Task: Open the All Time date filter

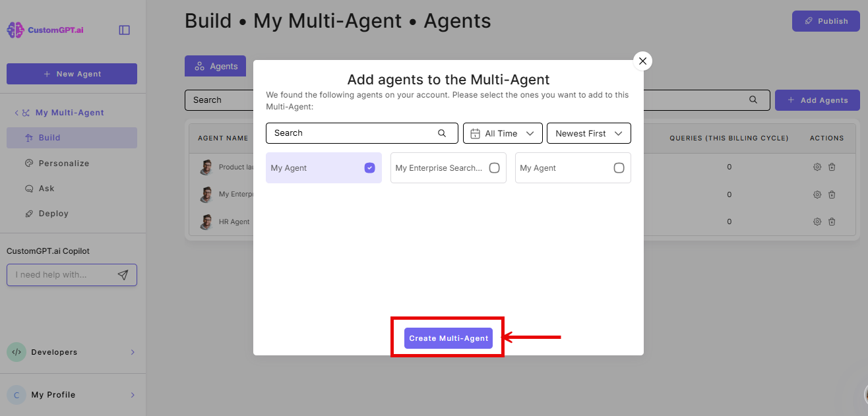Action: point(503,133)
